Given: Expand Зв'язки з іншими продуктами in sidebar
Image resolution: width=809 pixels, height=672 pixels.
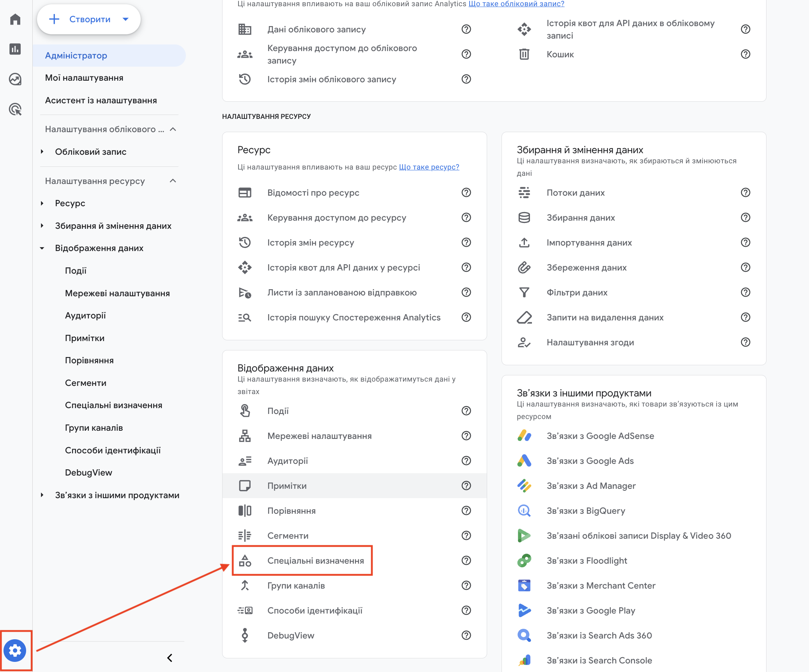Looking at the screenshot, I should click(x=42, y=495).
